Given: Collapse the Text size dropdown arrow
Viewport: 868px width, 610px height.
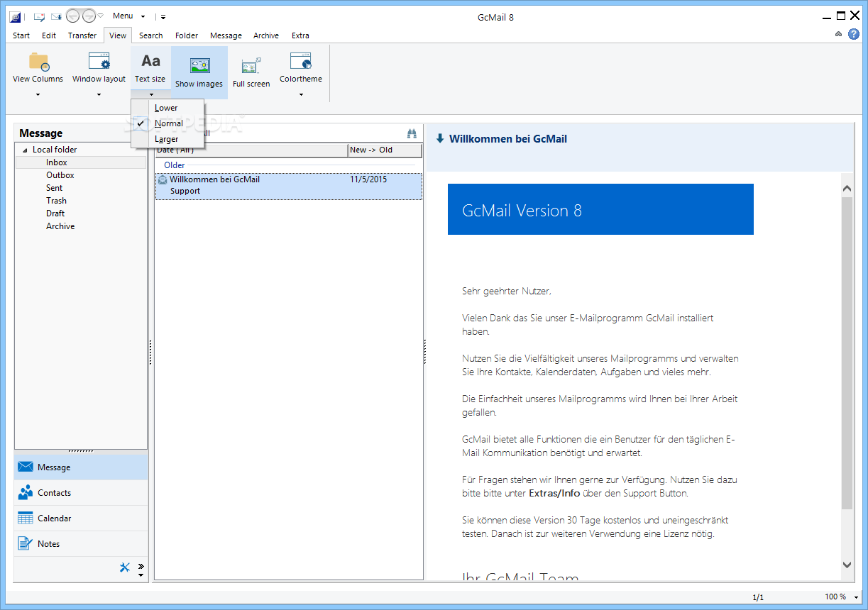Looking at the screenshot, I should (x=150, y=94).
